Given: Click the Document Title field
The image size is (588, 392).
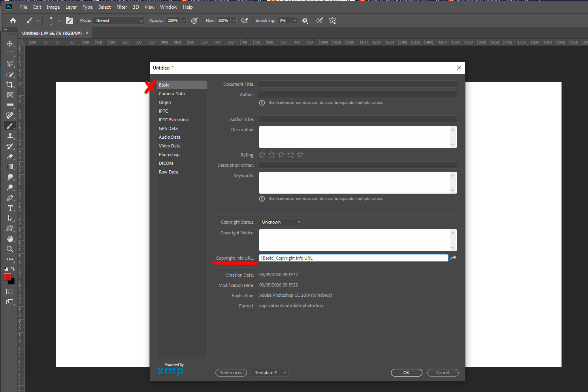Looking at the screenshot, I should pos(358,84).
